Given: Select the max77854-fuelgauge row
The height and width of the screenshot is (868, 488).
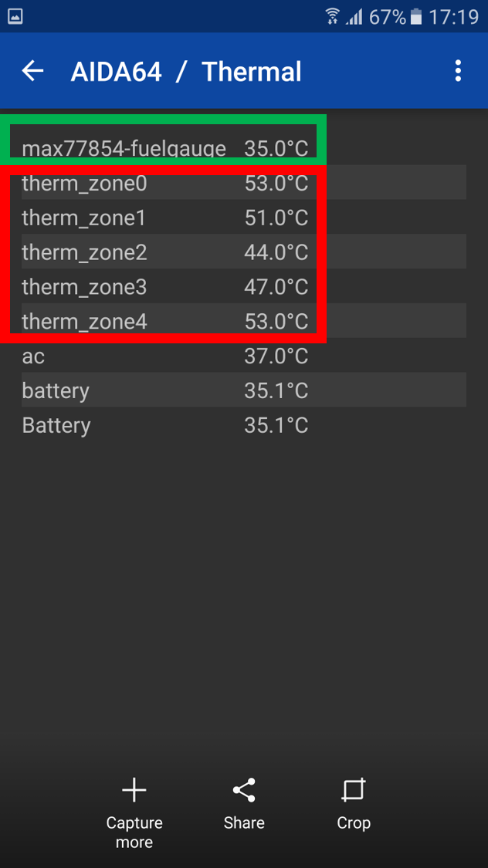Looking at the screenshot, I should coord(165,148).
